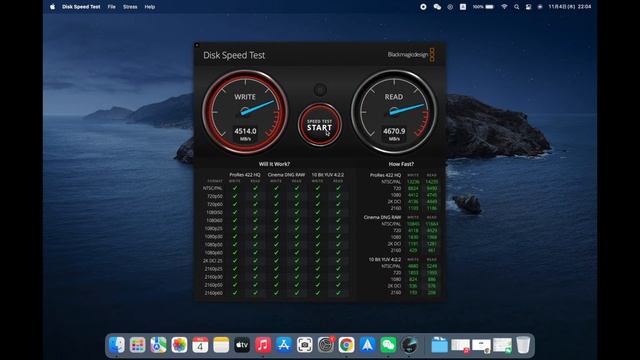Start the disk speed test
The height and width of the screenshot is (360, 640).
click(x=320, y=125)
